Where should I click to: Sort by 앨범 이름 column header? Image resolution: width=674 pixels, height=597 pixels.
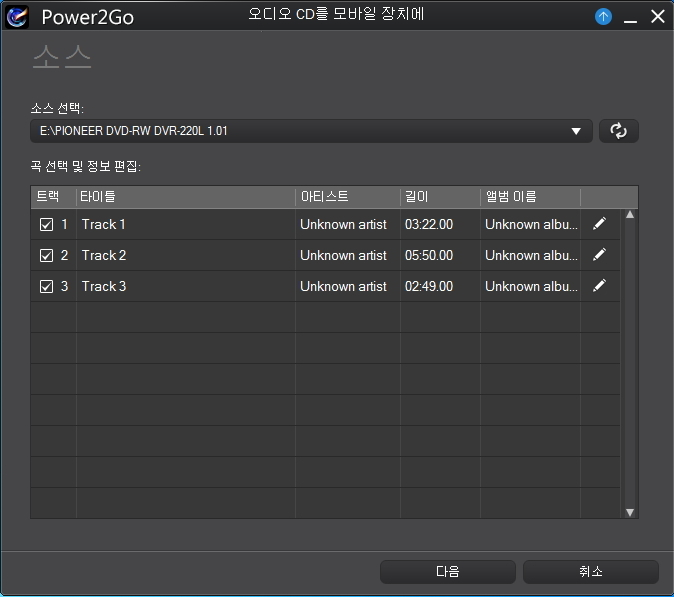(530, 197)
